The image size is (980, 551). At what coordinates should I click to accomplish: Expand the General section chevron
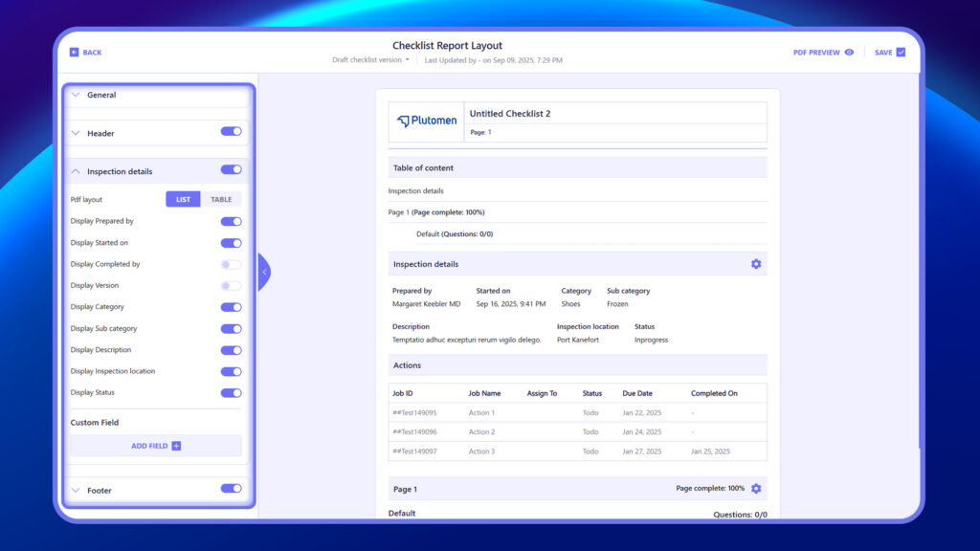coord(76,95)
